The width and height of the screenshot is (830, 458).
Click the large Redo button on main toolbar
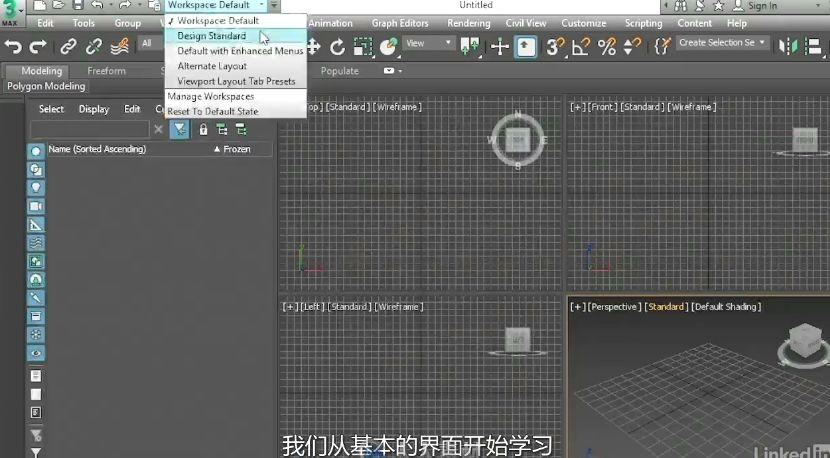pyautogui.click(x=38, y=47)
